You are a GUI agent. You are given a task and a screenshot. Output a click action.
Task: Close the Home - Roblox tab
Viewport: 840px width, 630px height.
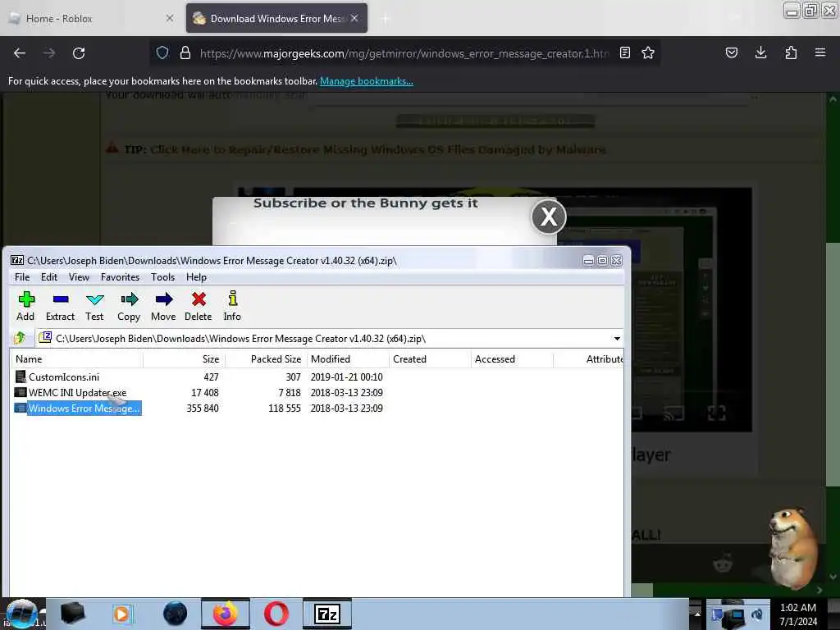[169, 18]
